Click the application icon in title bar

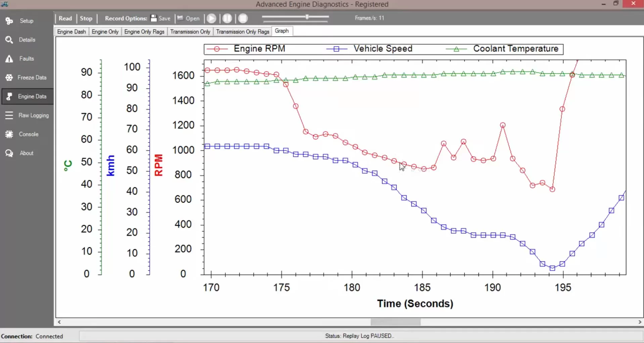(x=5, y=4)
